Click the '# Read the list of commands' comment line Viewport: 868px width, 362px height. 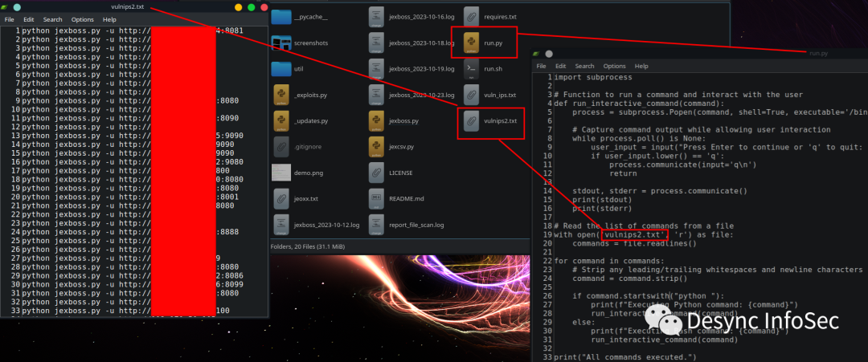point(644,226)
